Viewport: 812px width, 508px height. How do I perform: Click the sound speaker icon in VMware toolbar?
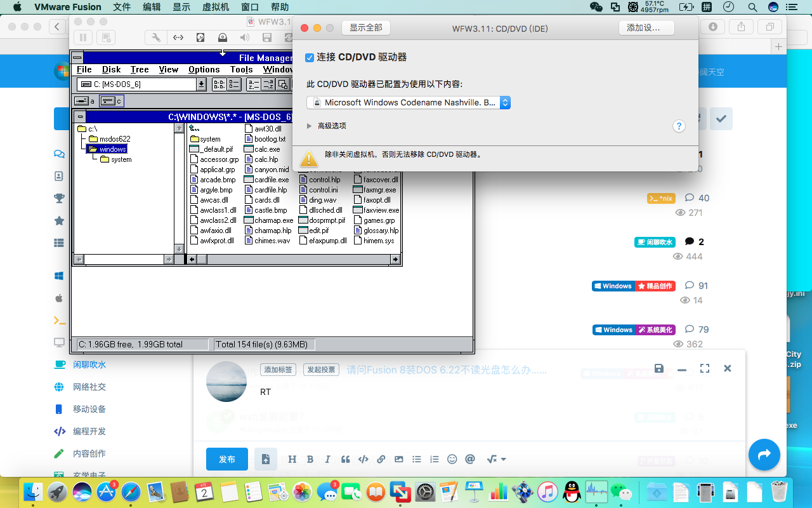(x=244, y=37)
